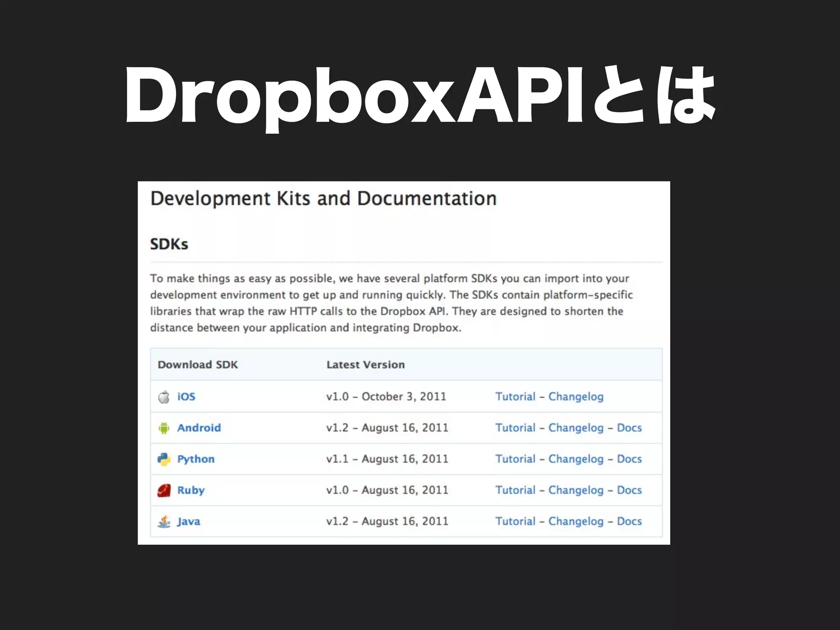Image resolution: width=840 pixels, height=630 pixels.
Task: Select Ruby version 'v1.0 – August 16, 2011'
Action: pyautogui.click(x=387, y=490)
